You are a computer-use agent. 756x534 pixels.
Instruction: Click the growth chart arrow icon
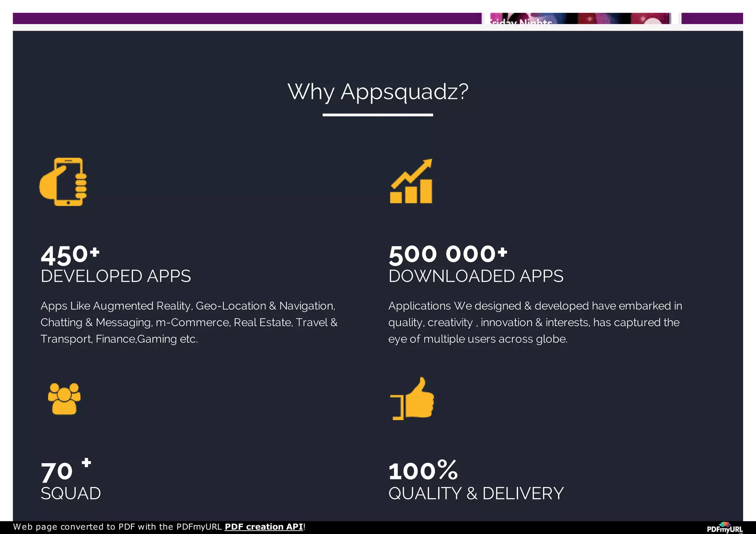point(411,181)
